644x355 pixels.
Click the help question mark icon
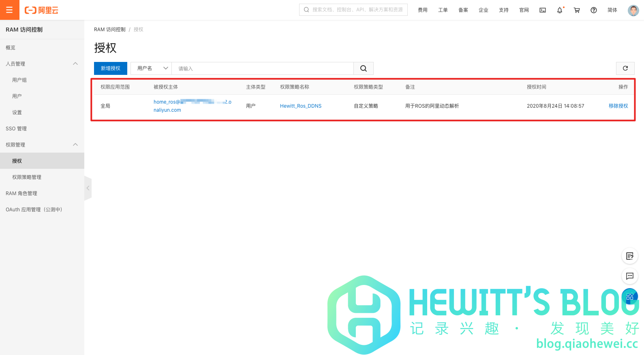pyautogui.click(x=594, y=10)
